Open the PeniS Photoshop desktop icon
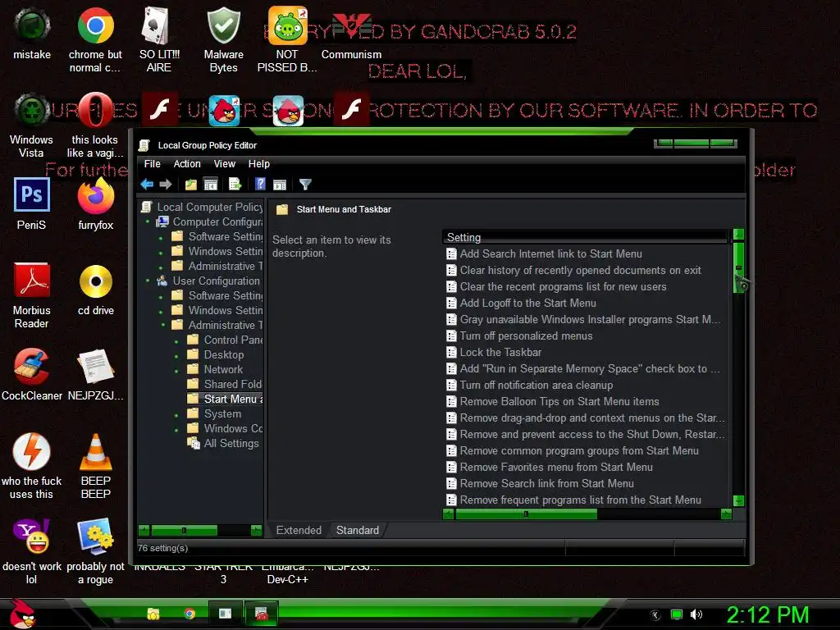The image size is (840, 630). point(32,203)
